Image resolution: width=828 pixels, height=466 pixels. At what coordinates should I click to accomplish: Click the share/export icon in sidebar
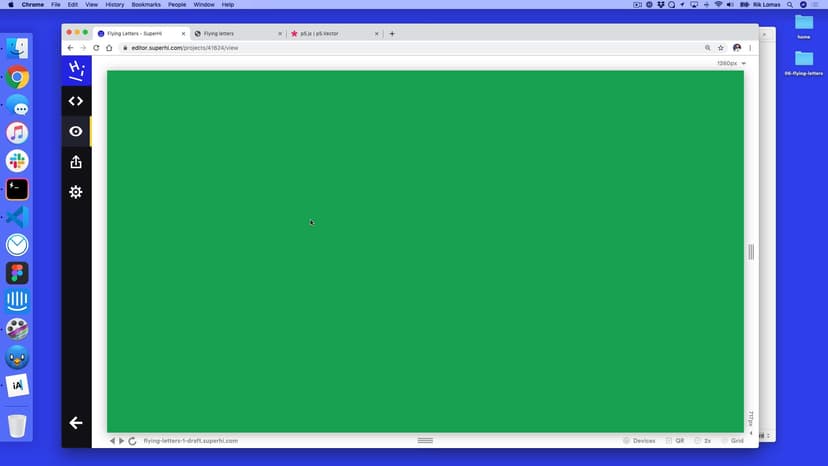(x=76, y=162)
